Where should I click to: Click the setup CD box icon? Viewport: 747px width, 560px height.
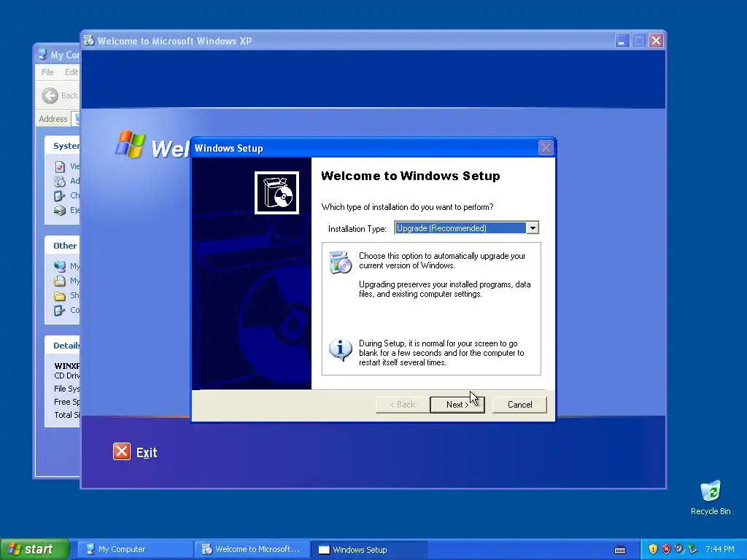[276, 192]
